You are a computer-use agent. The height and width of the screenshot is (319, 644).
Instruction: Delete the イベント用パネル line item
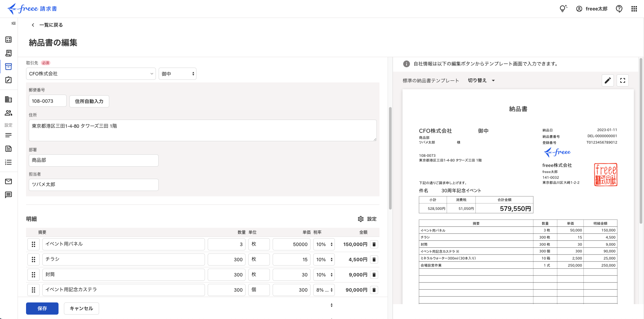374,244
